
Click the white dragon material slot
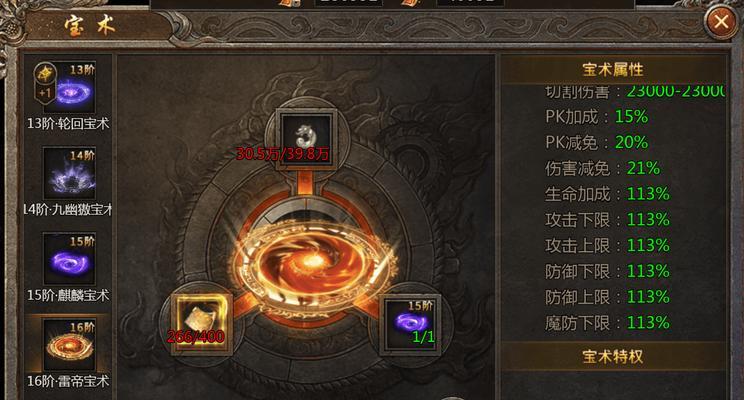[x=307, y=139]
